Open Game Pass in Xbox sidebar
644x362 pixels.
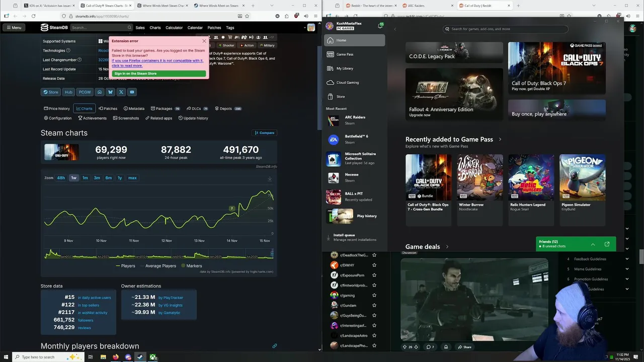[x=355, y=54]
